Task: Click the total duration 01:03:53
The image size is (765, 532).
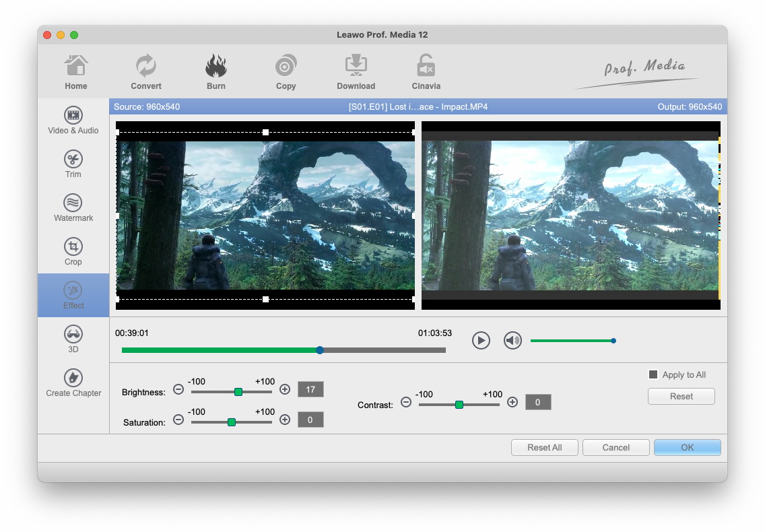Action: point(435,333)
